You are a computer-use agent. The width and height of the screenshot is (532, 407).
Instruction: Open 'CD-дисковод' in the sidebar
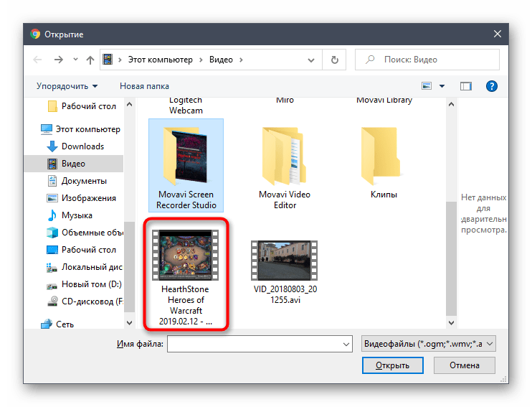[x=85, y=301]
